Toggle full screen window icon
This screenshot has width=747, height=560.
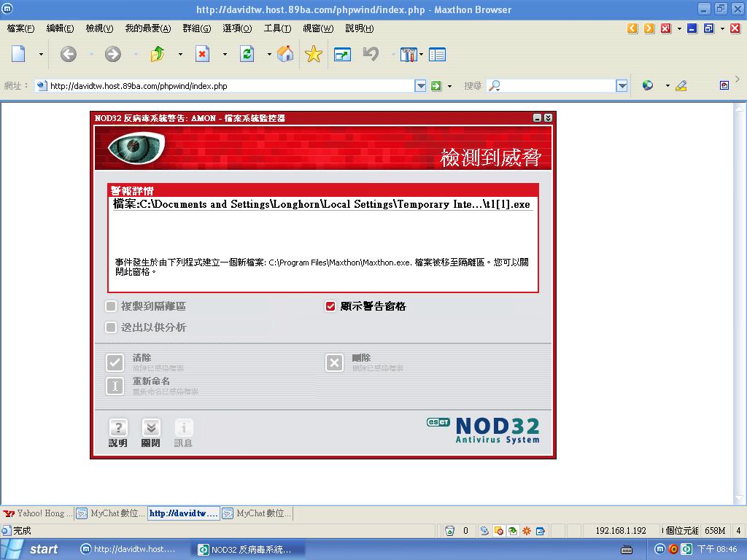342,55
